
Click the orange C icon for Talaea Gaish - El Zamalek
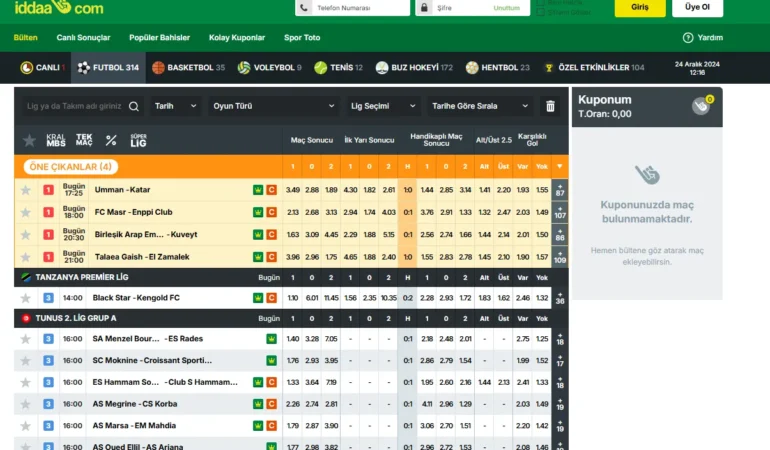[272, 257]
